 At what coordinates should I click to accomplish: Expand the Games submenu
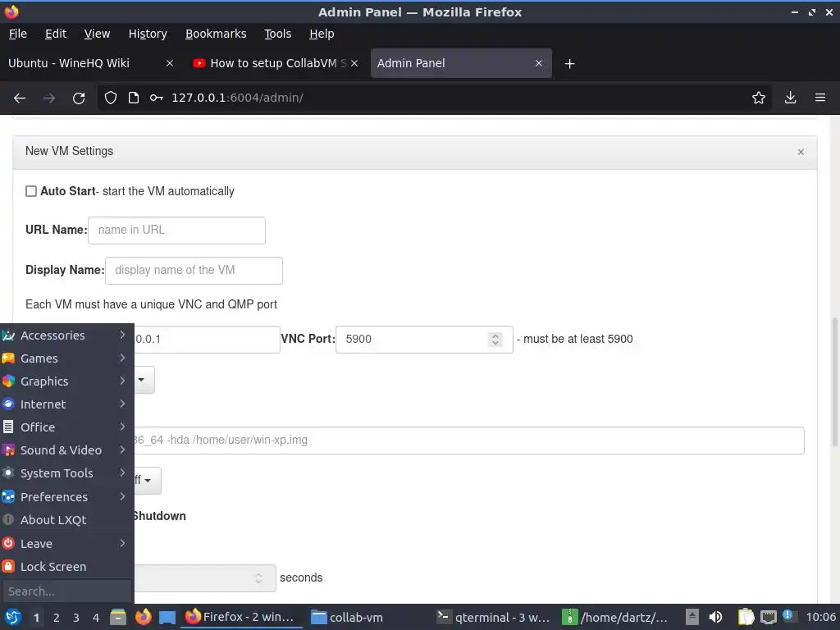pyautogui.click(x=67, y=358)
